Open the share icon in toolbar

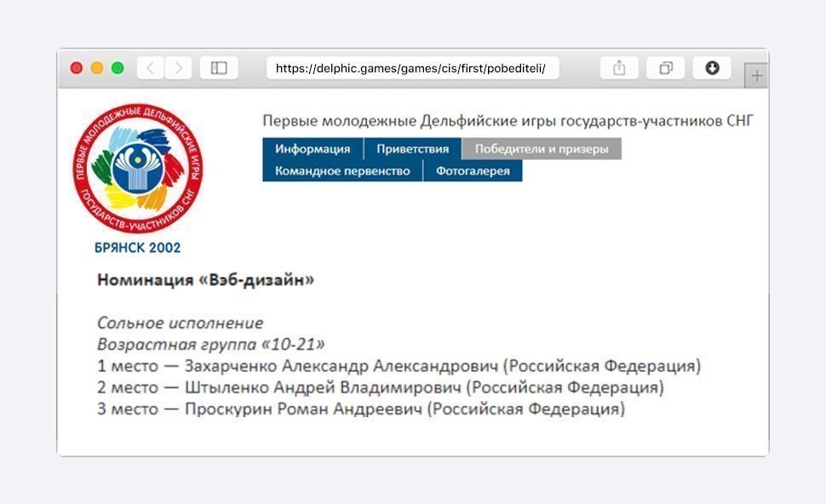click(619, 68)
